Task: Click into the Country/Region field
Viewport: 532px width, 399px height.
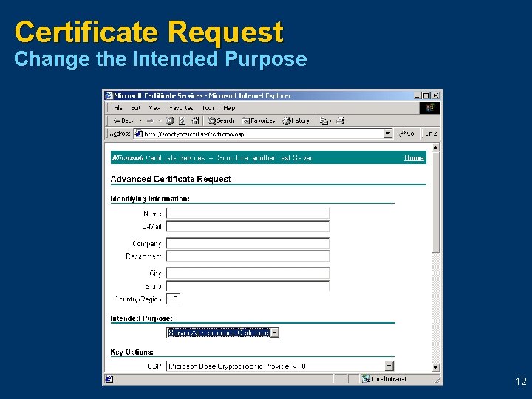Action: pyautogui.click(x=173, y=299)
